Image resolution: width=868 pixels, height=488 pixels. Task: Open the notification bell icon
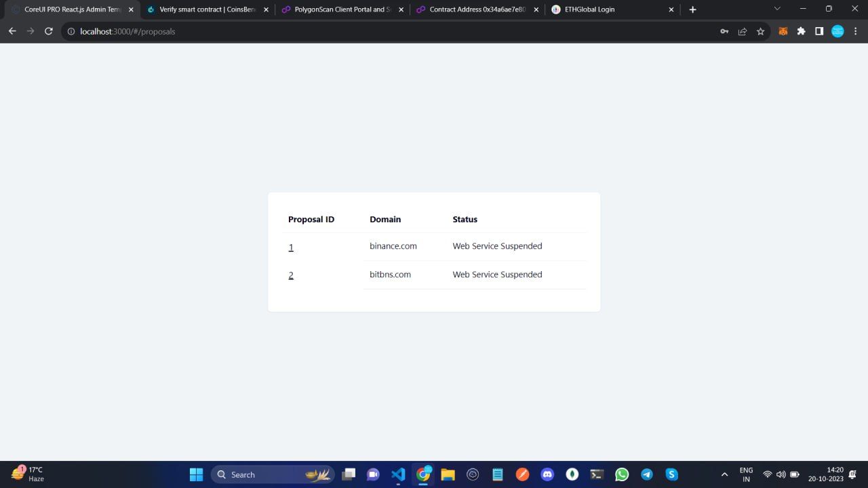[852, 474]
